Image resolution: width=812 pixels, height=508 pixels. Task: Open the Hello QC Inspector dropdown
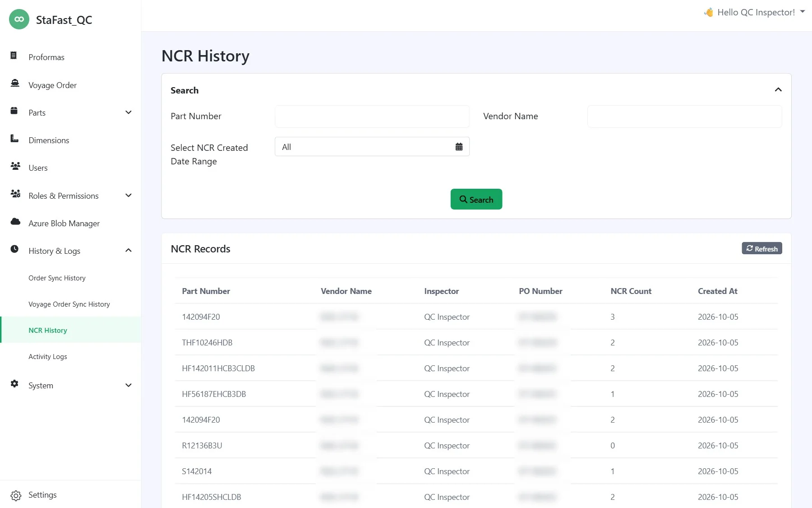point(755,12)
